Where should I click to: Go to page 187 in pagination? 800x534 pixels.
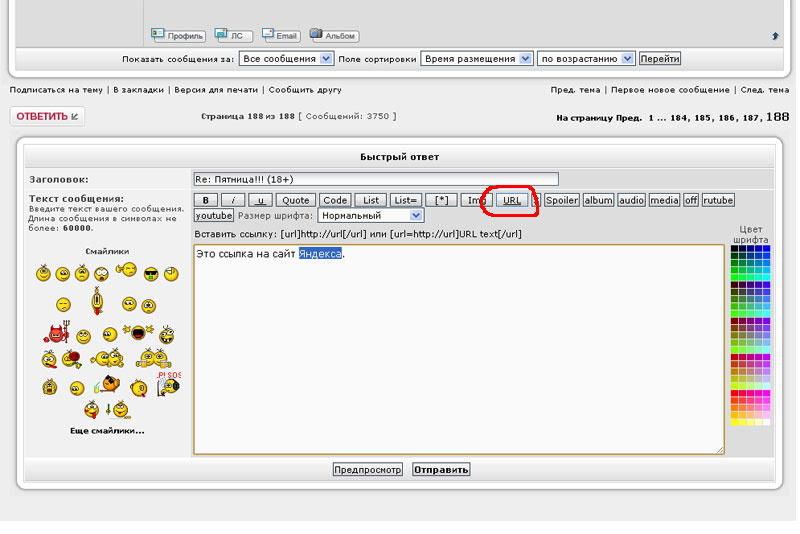click(x=751, y=118)
